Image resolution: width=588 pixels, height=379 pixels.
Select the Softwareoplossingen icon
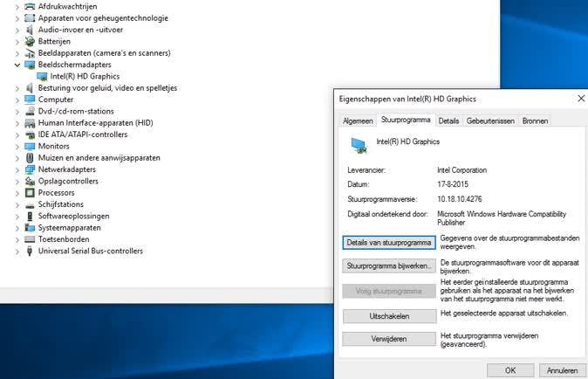pos(30,216)
